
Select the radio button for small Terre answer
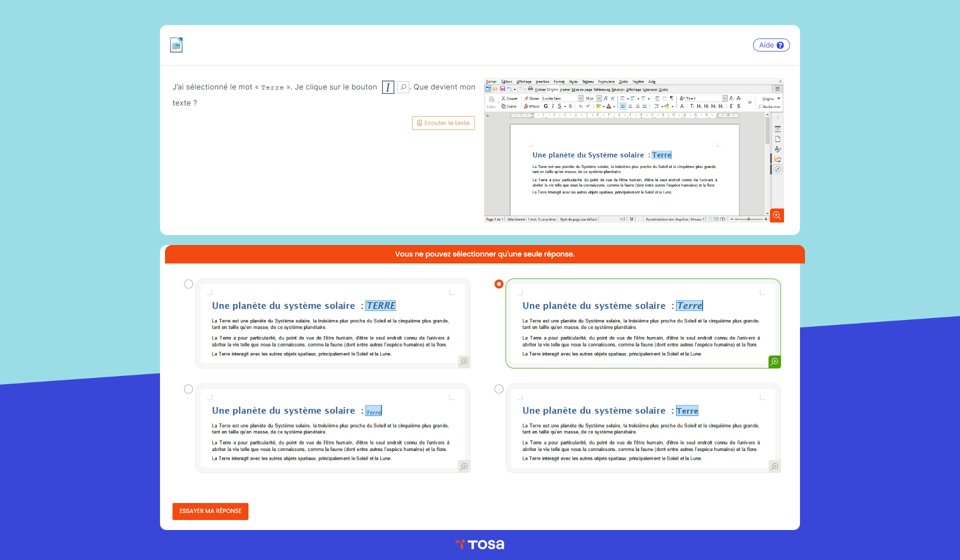188,389
